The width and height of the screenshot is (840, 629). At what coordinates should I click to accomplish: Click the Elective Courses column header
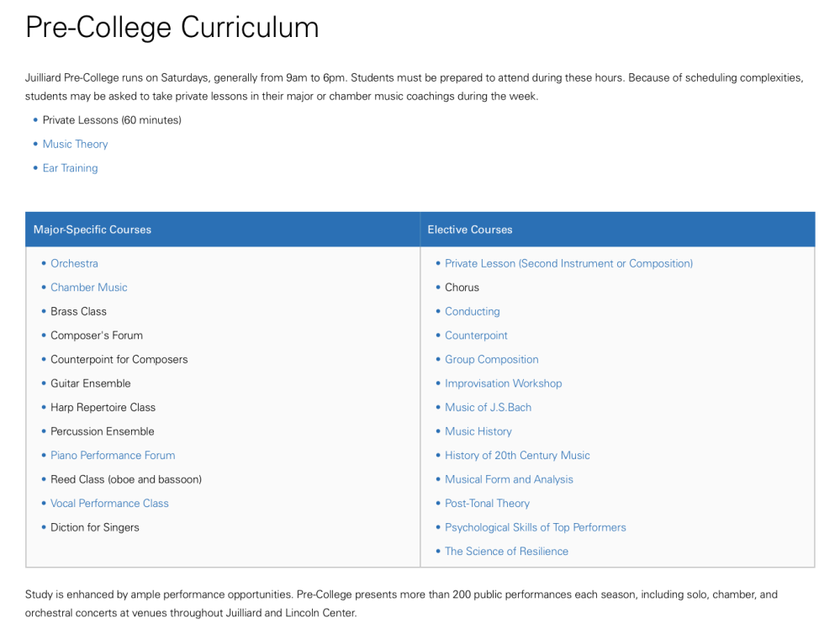[x=470, y=230]
